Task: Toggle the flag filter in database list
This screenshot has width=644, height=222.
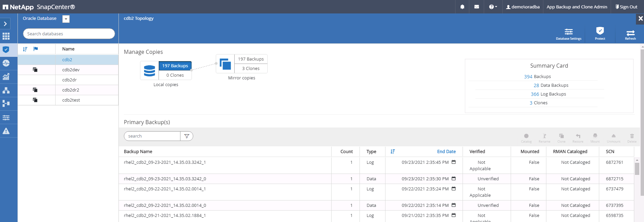Action: tap(36, 49)
